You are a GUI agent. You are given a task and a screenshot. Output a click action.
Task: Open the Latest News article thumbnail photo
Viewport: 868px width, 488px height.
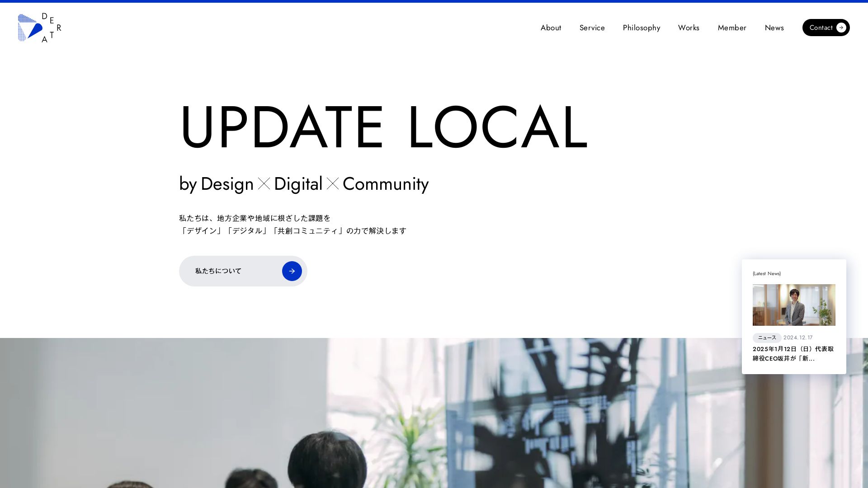(x=793, y=305)
